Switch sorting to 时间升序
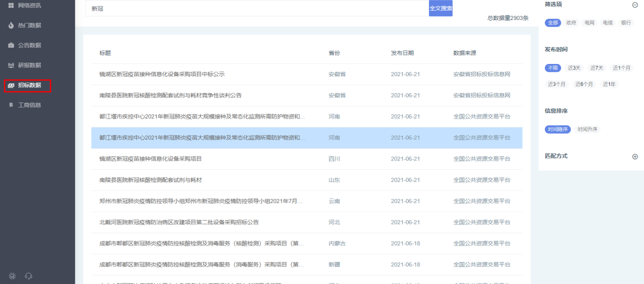Image resolution: width=644 pixels, height=284 pixels. (x=587, y=129)
